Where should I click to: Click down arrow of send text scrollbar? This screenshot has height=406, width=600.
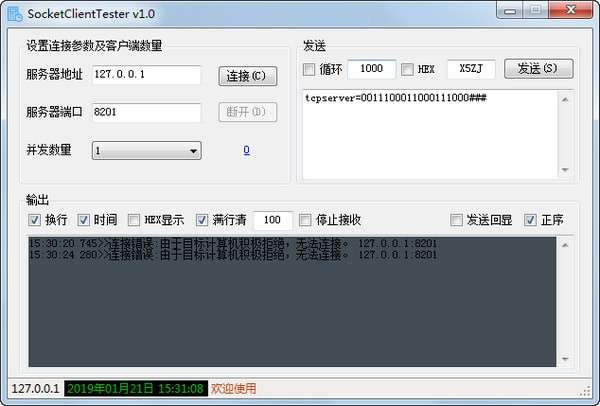click(x=565, y=170)
